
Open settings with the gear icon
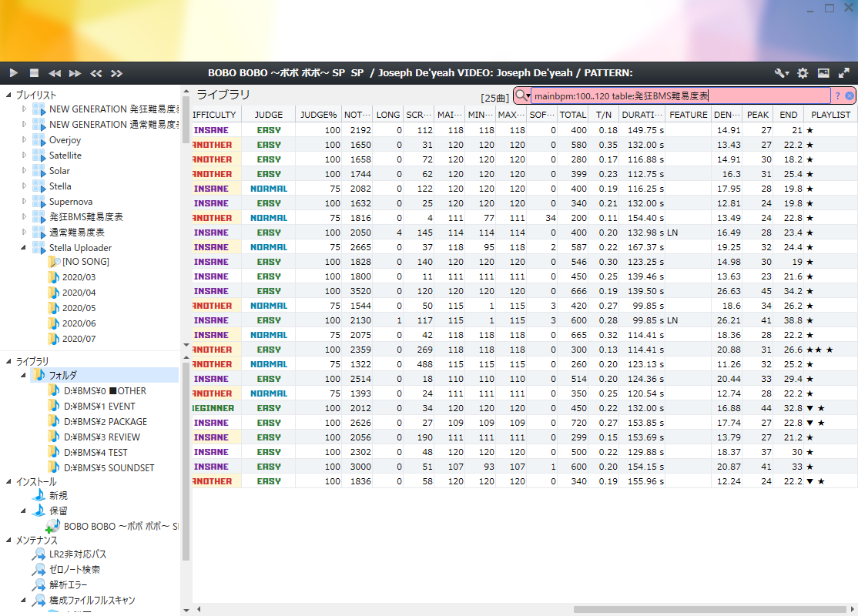tap(803, 73)
